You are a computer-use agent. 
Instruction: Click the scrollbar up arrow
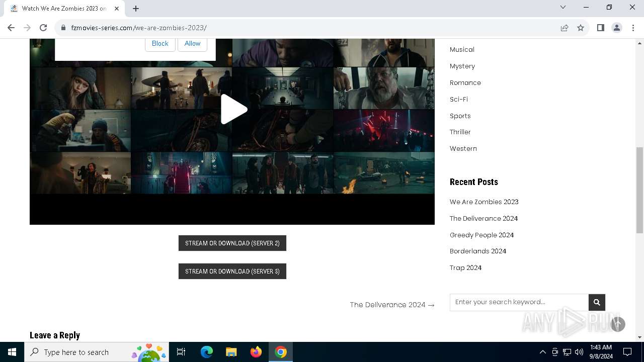click(639, 43)
